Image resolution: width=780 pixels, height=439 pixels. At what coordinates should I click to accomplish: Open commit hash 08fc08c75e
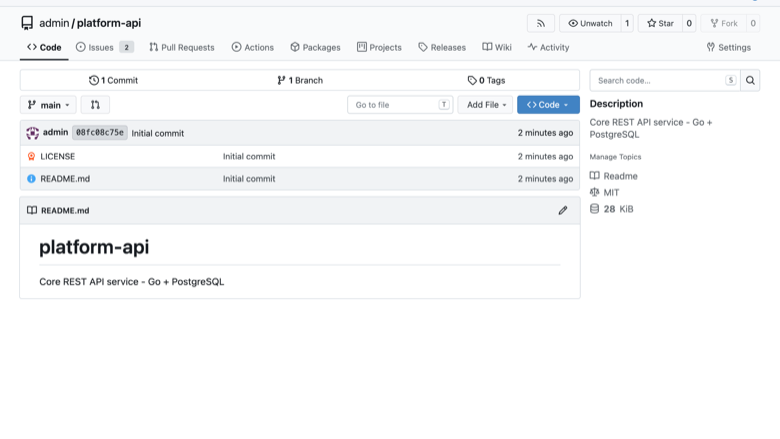coord(99,133)
